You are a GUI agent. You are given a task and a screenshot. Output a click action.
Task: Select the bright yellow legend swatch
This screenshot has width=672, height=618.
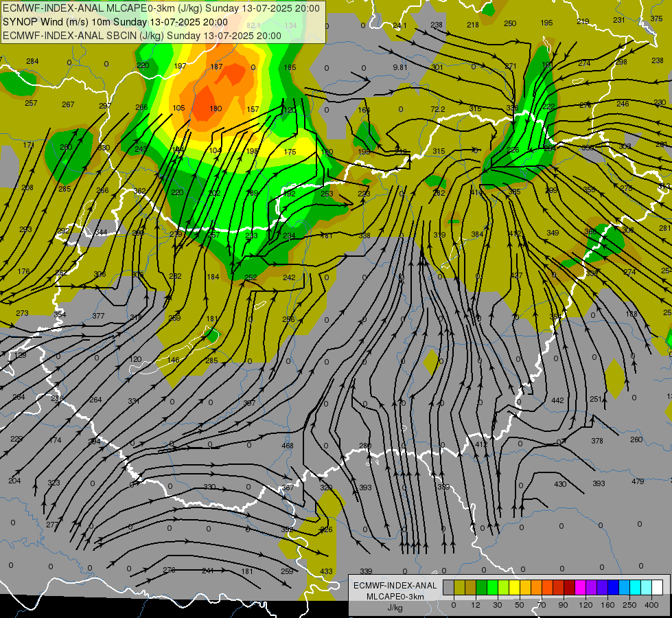pos(514,587)
